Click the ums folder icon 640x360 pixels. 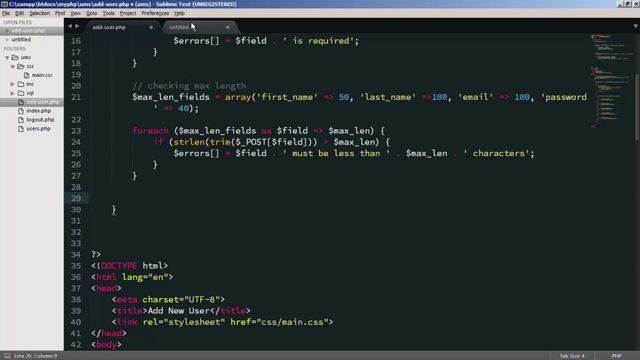coord(15,58)
